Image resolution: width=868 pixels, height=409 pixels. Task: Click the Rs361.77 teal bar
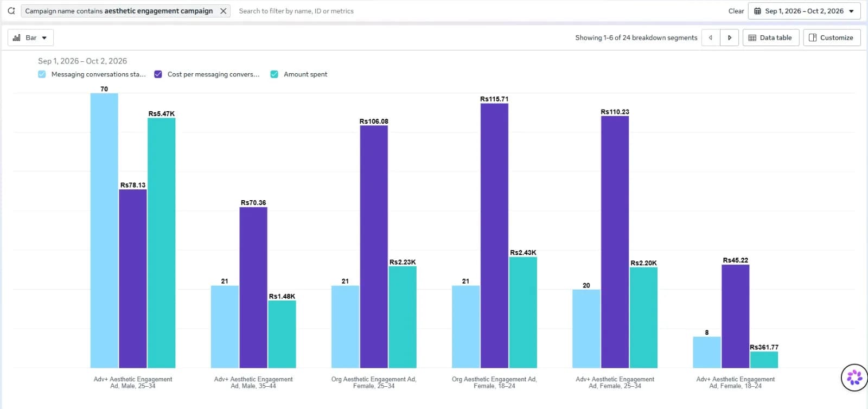point(764,360)
